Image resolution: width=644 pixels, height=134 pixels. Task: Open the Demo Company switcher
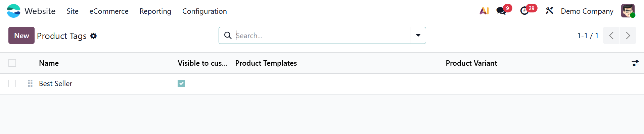[587, 11]
